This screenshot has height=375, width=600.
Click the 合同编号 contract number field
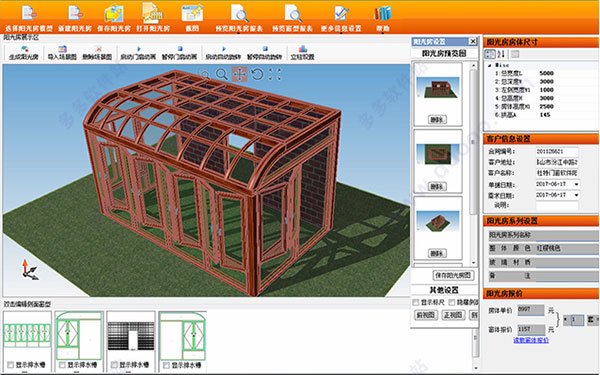pyautogui.click(x=557, y=152)
